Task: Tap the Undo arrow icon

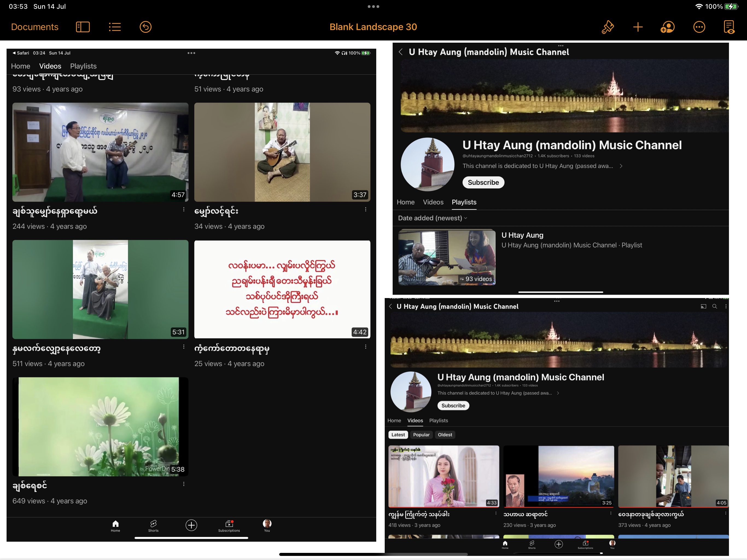Action: [x=145, y=27]
